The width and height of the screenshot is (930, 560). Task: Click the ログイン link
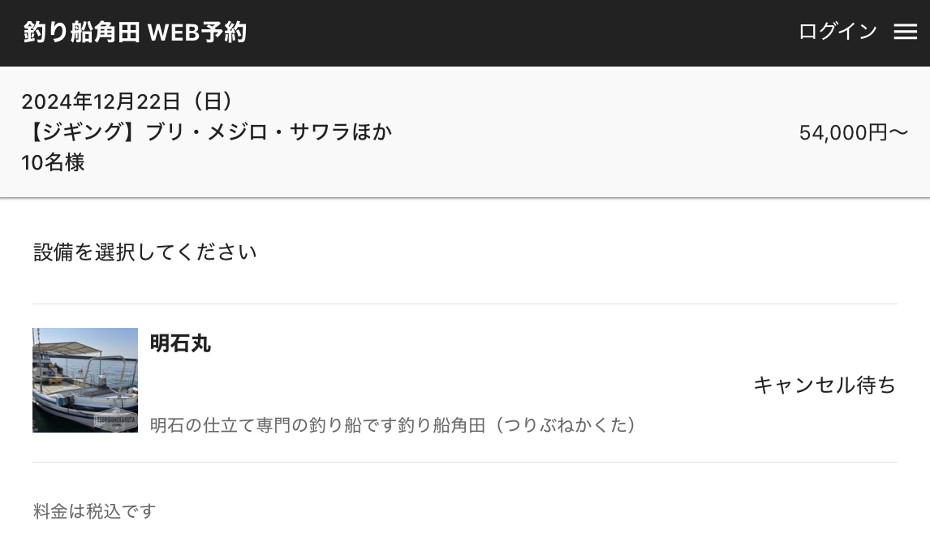[x=837, y=32]
